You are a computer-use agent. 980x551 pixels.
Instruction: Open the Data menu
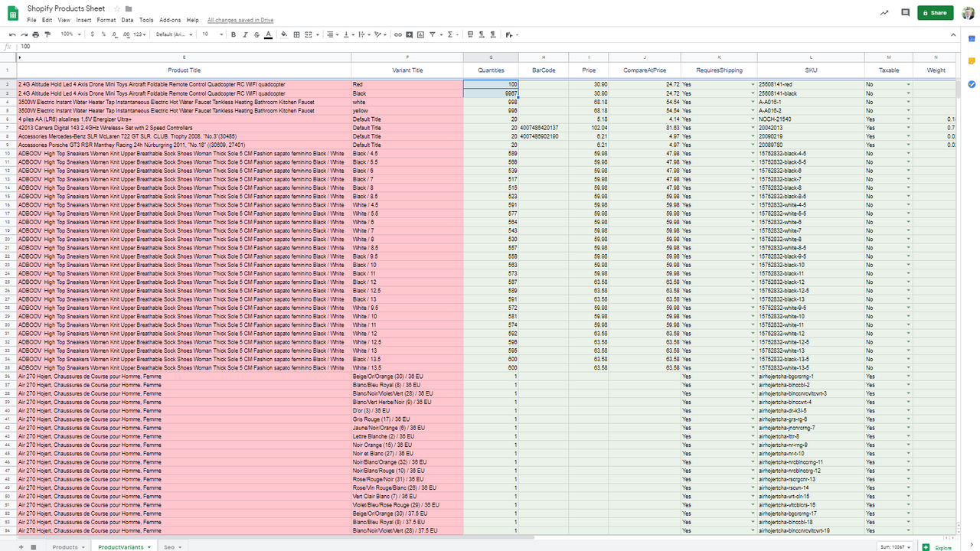[127, 20]
